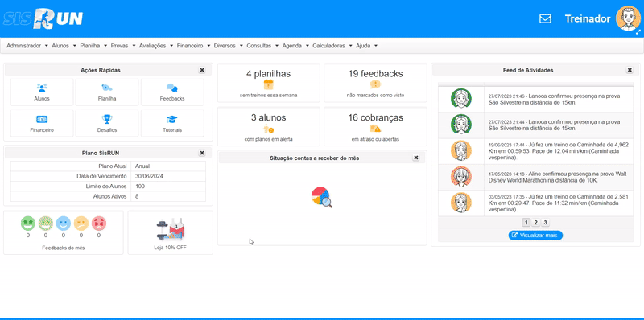Viewport: 644px width, 320px height.
Task: Click the Aline Walt Disney Marathon feed text
Action: [558, 177]
